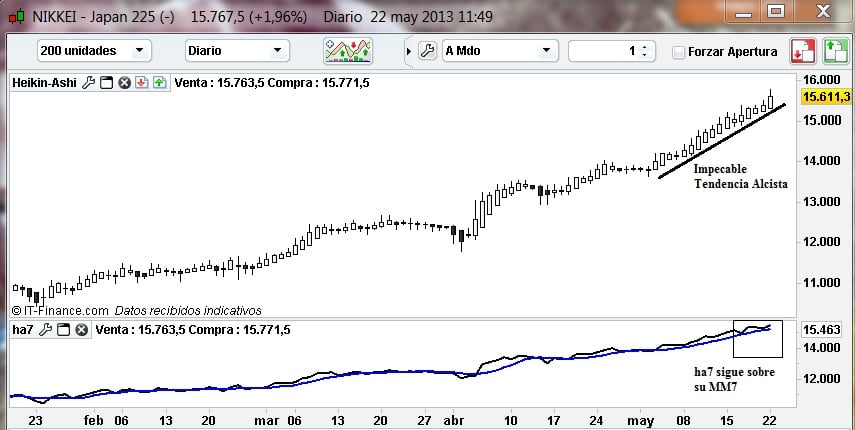Click the 15.000 price axis label
Viewport: 855px width, 430px height.
click(822, 120)
